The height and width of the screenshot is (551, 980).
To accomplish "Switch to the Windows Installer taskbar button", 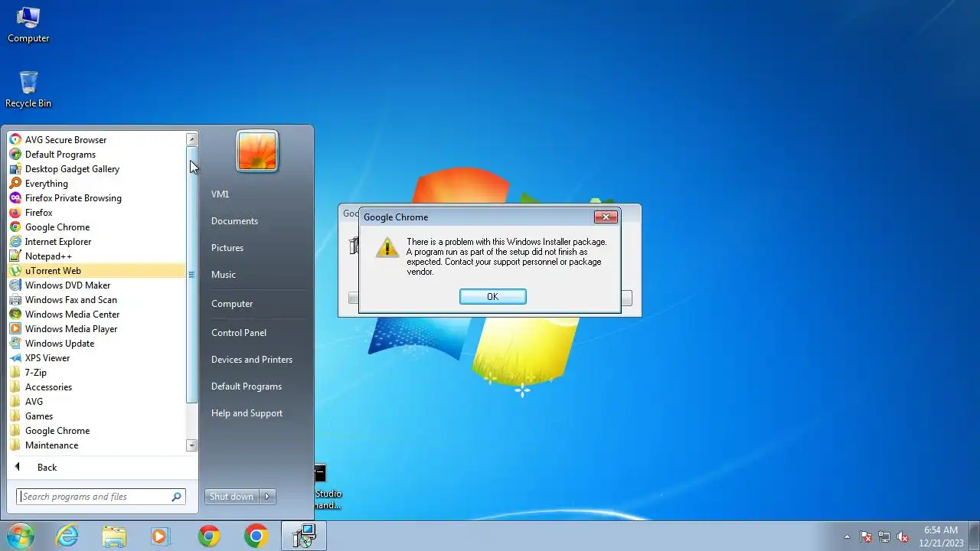I will pos(304,536).
